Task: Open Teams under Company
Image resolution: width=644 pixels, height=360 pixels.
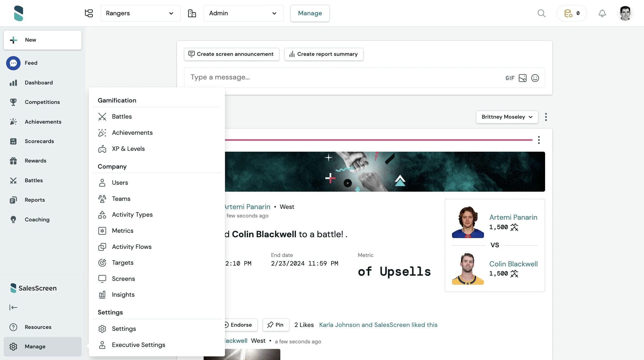Action: coord(157,199)
